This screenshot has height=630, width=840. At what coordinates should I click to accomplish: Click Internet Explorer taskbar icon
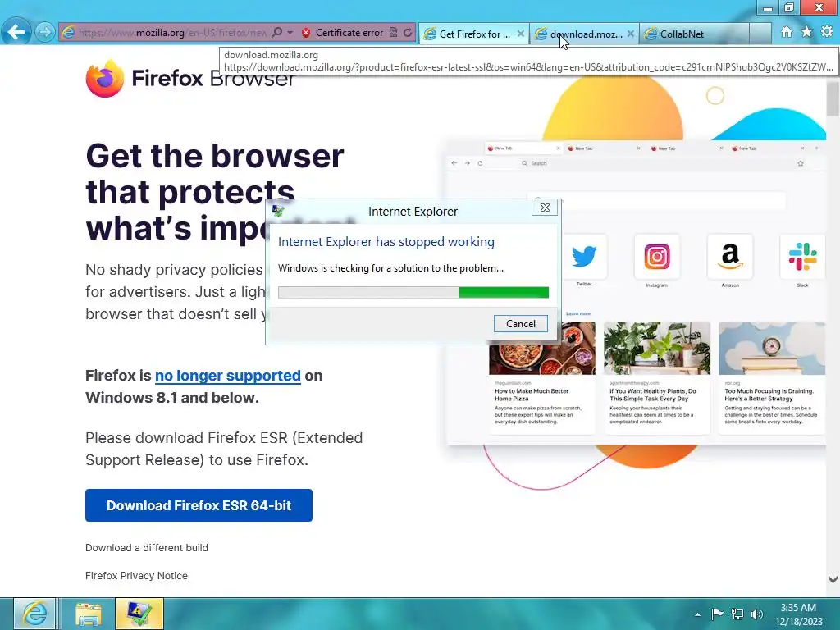point(34,614)
